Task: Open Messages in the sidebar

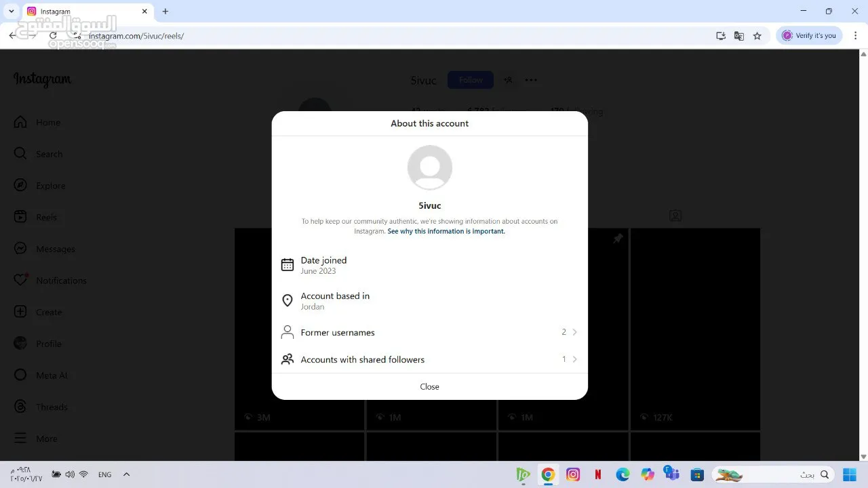Action: tap(45, 249)
